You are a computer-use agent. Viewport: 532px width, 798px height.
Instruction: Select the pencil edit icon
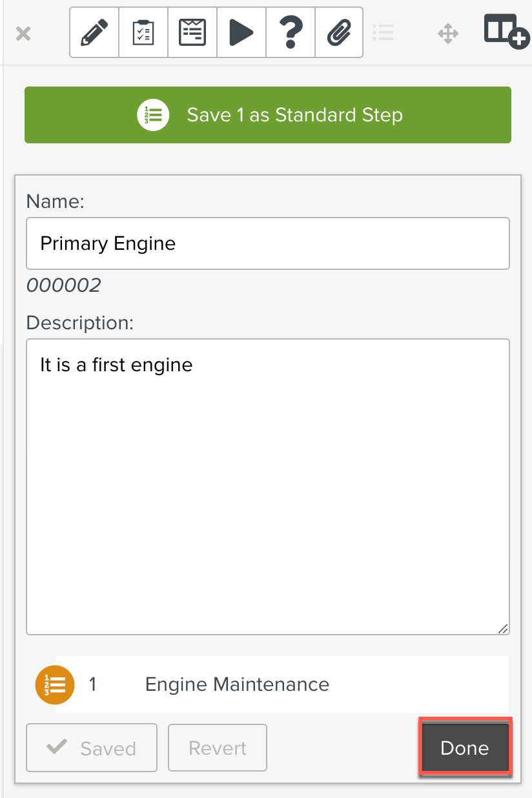click(x=94, y=32)
